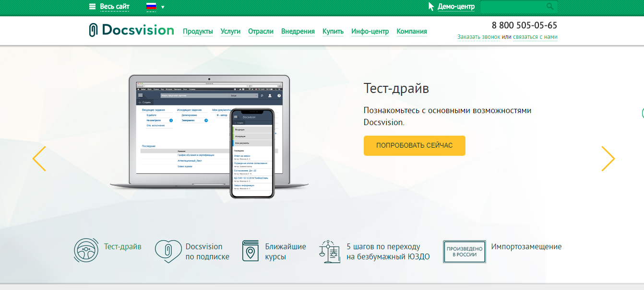Click the Docsvision paperclip logo

(x=131, y=30)
